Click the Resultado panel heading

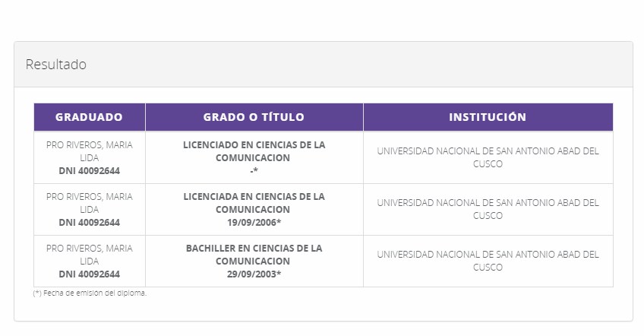(56, 65)
